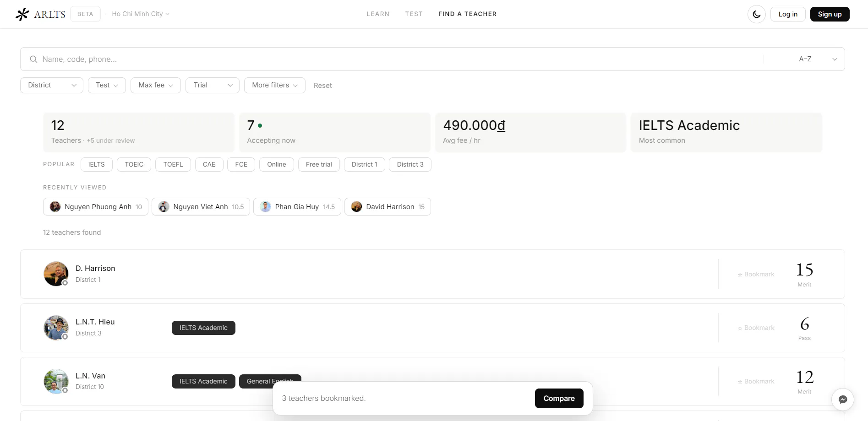Screen dimensions: 868x421
Task: Select the TOEFL popular chip
Action: [x=173, y=164]
